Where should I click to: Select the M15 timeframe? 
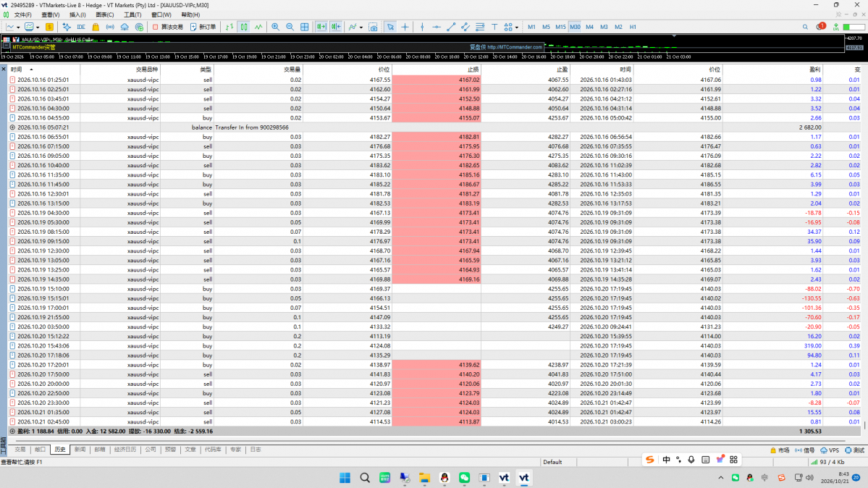tap(560, 27)
